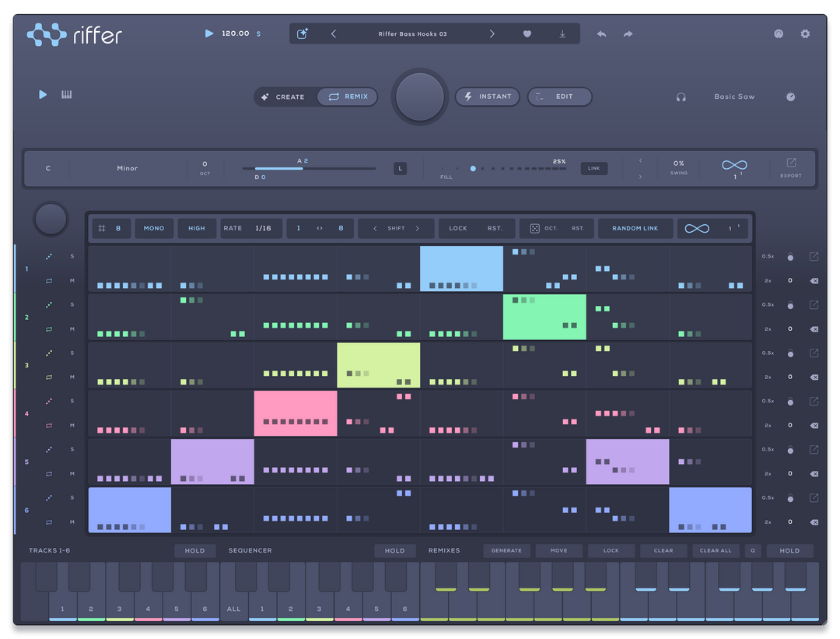Screen dimensions: 840x639
Task: Click the redo arrow icon
Action: (628, 33)
